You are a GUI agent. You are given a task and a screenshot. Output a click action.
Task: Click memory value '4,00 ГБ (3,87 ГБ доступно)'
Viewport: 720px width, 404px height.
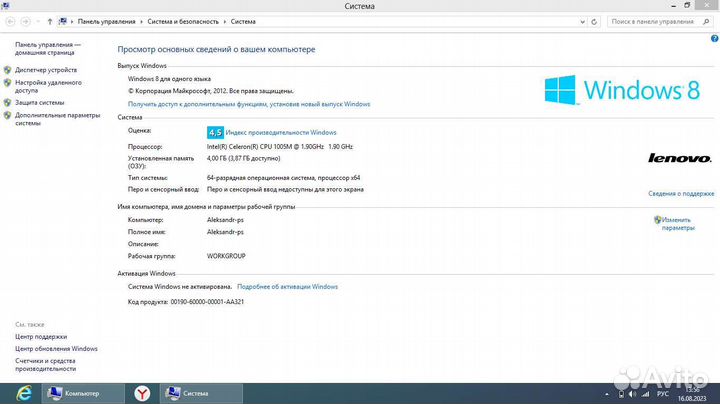[243, 158]
